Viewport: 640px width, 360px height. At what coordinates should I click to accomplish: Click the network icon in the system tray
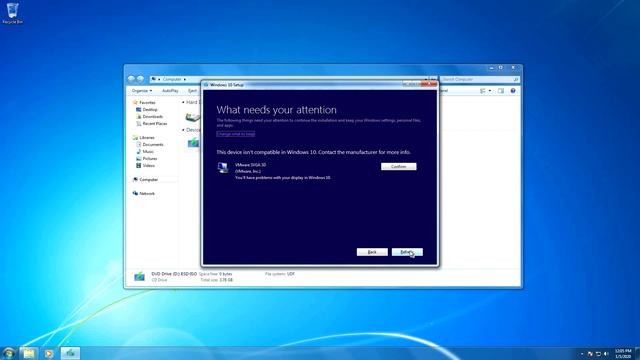click(x=598, y=353)
